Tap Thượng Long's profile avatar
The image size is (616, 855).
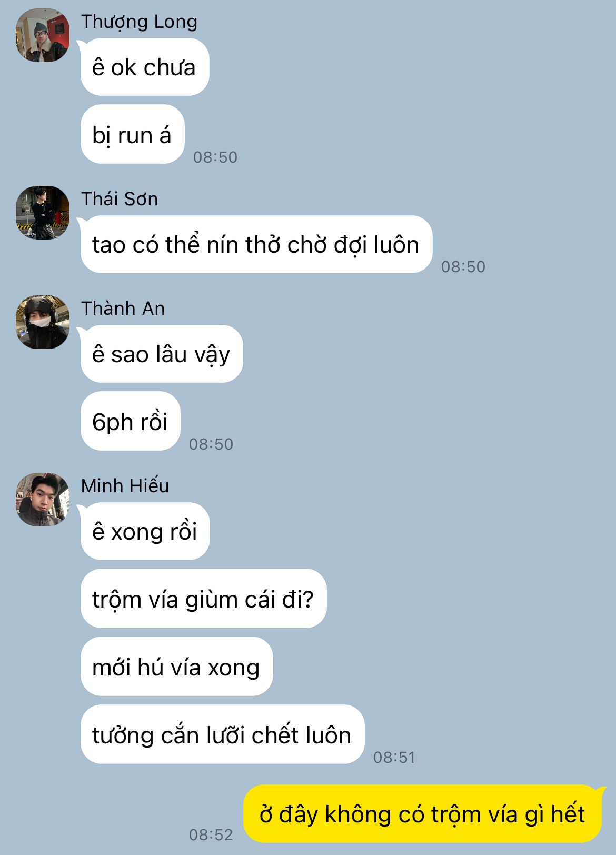(43, 35)
